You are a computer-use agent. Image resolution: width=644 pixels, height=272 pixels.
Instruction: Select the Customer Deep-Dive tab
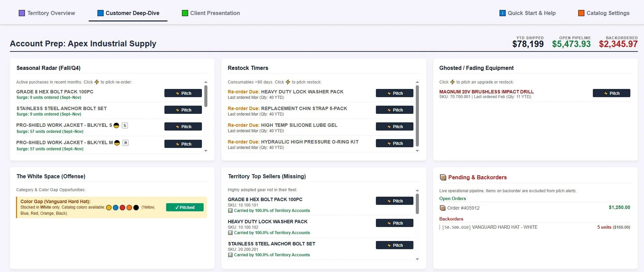[x=128, y=13]
